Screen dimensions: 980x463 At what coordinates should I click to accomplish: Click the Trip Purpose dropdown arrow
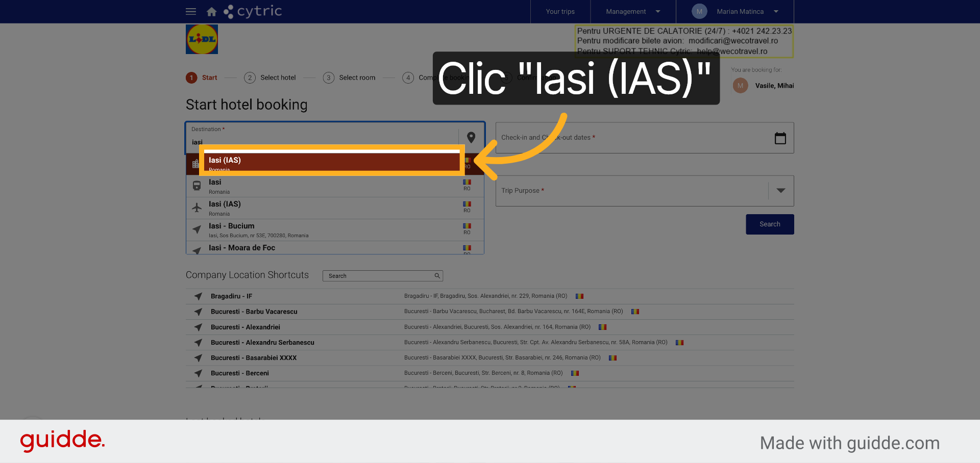click(780, 191)
